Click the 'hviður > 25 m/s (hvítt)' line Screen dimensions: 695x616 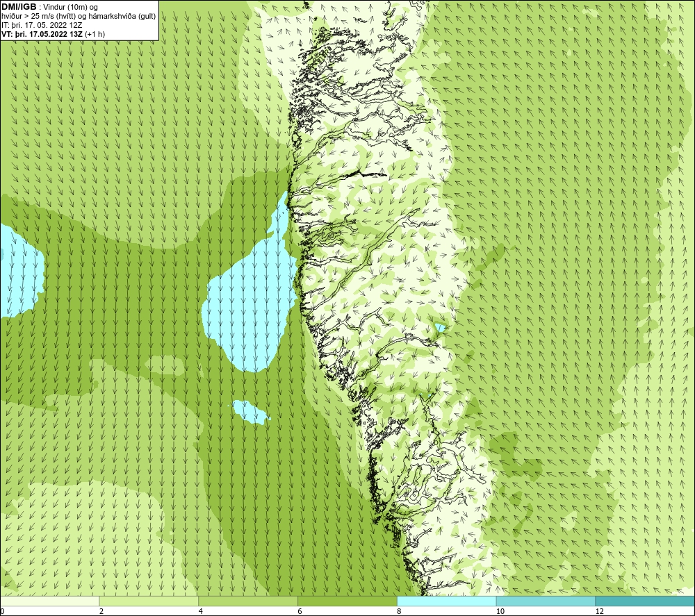coord(79,17)
